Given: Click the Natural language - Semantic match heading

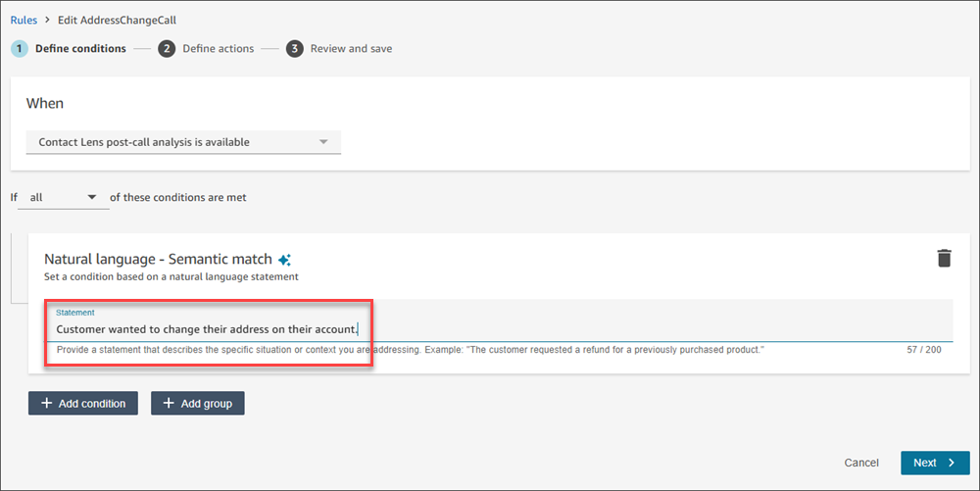Looking at the screenshot, I should click(x=159, y=260).
